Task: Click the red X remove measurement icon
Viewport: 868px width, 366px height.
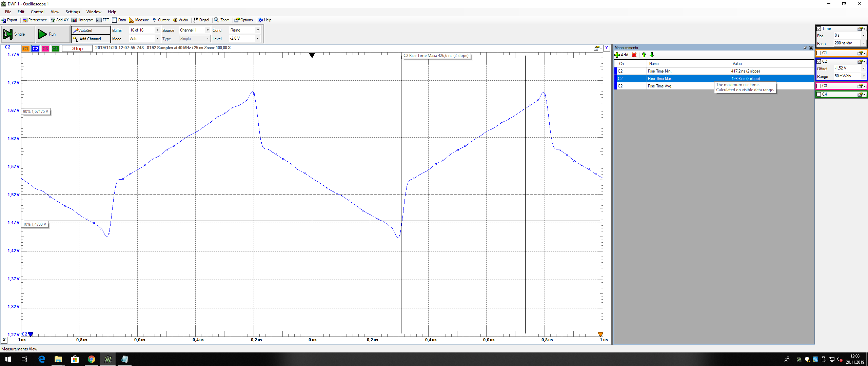Action: click(634, 55)
